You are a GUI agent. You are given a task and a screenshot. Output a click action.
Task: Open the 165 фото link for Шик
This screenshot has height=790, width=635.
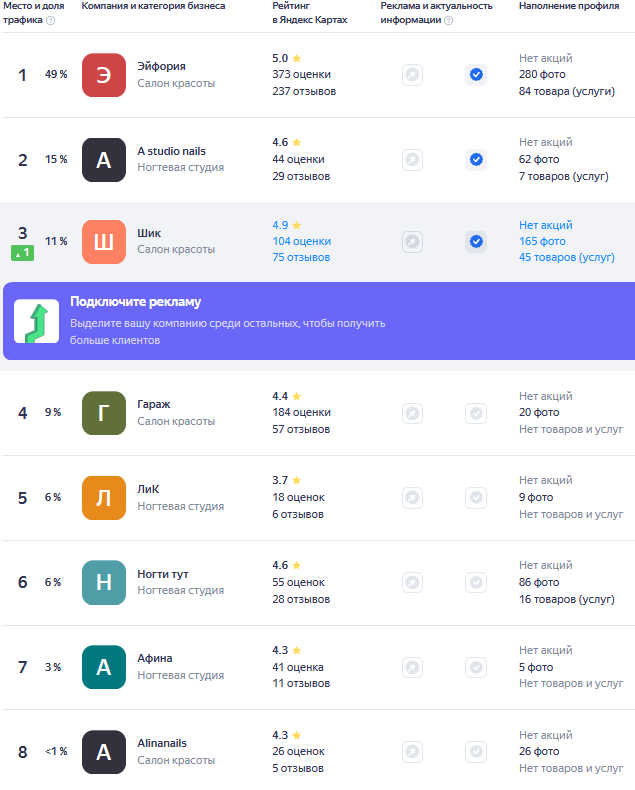pos(542,241)
